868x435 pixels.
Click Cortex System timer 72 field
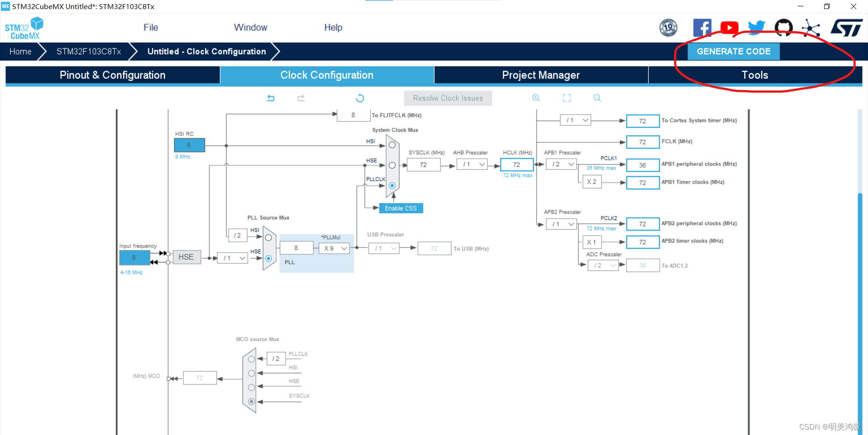click(x=642, y=121)
